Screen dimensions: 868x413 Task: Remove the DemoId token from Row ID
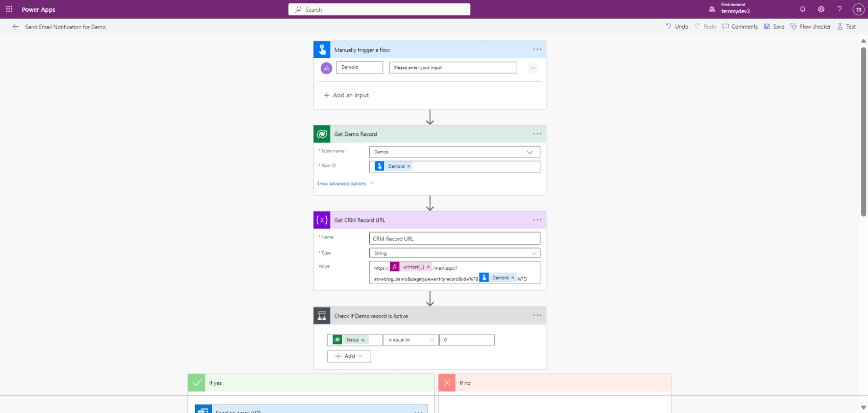click(408, 166)
